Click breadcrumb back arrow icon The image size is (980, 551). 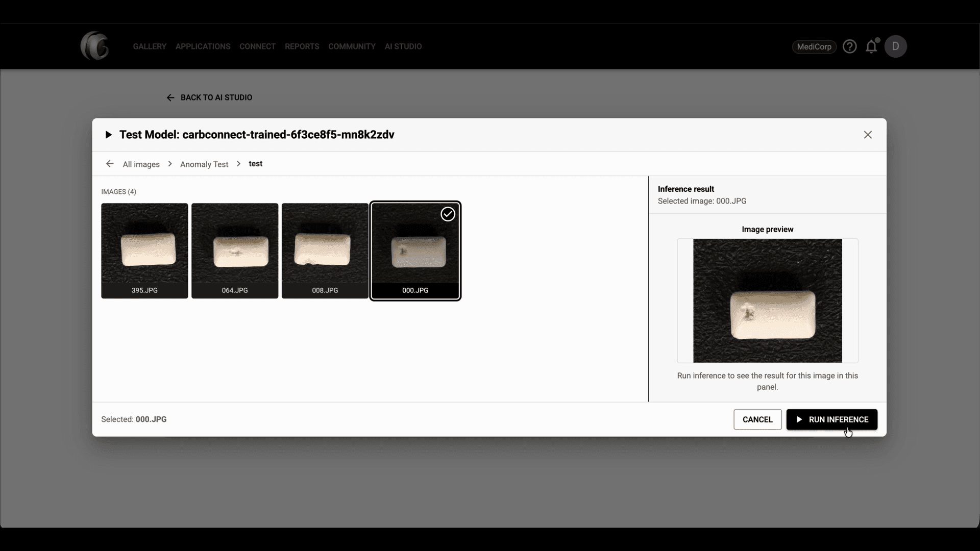tap(110, 164)
